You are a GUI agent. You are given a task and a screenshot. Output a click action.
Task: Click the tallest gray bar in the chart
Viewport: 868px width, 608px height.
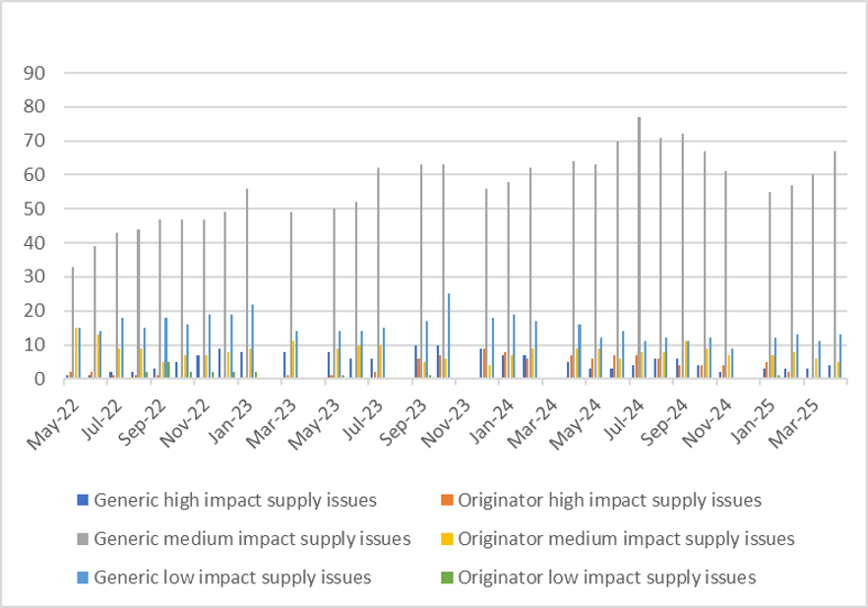[x=639, y=248]
